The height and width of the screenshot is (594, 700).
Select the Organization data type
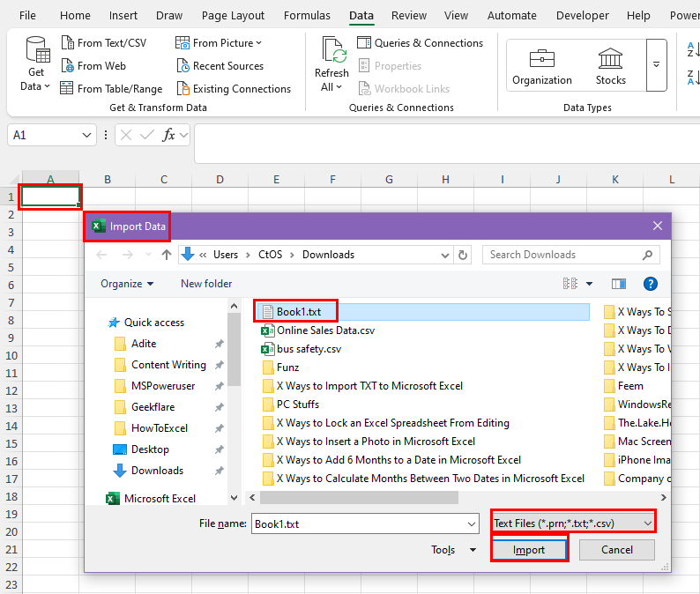[542, 66]
